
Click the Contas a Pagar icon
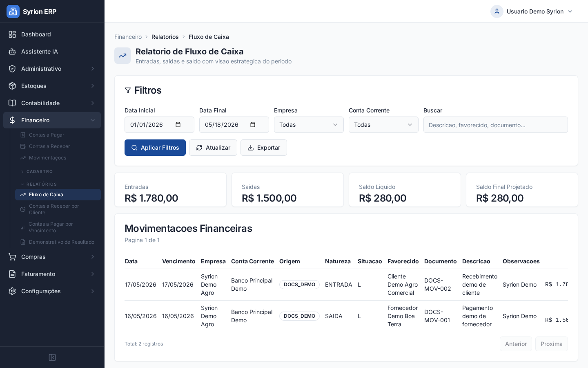[x=23, y=135]
